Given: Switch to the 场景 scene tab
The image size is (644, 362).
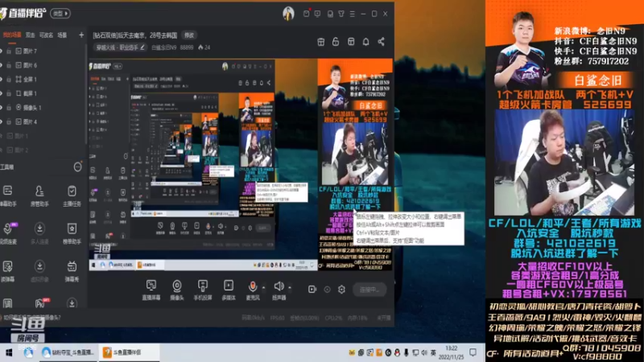Looking at the screenshot, I should [x=63, y=35].
